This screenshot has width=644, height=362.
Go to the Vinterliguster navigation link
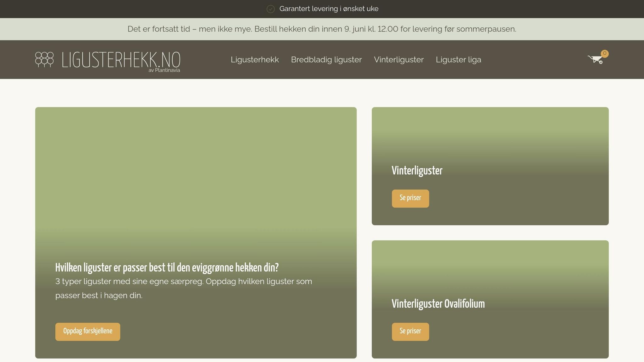click(x=399, y=59)
